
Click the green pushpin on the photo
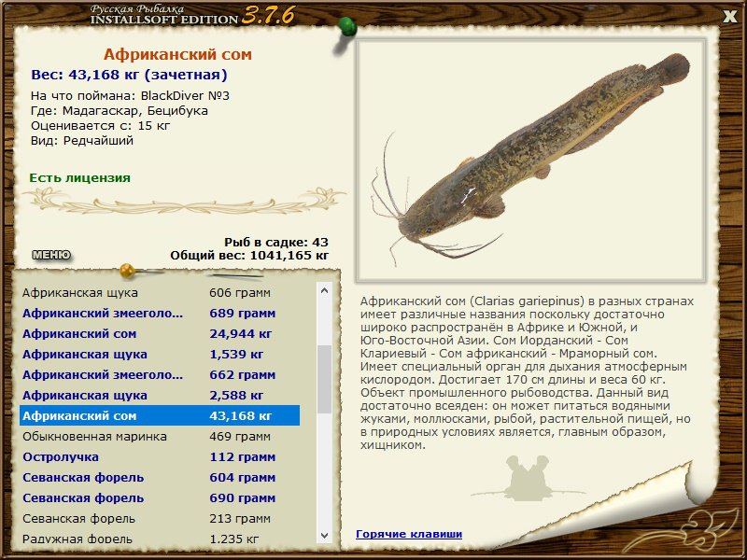pos(347,26)
